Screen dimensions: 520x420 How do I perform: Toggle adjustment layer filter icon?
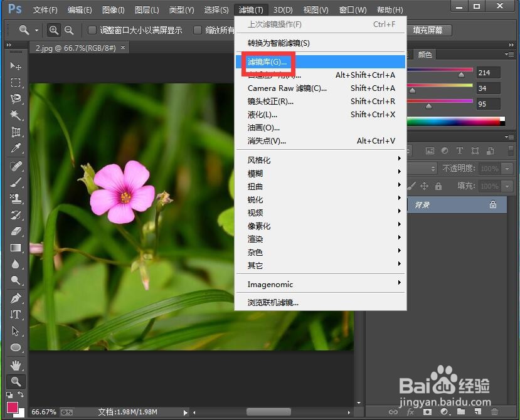pyautogui.click(x=445, y=151)
